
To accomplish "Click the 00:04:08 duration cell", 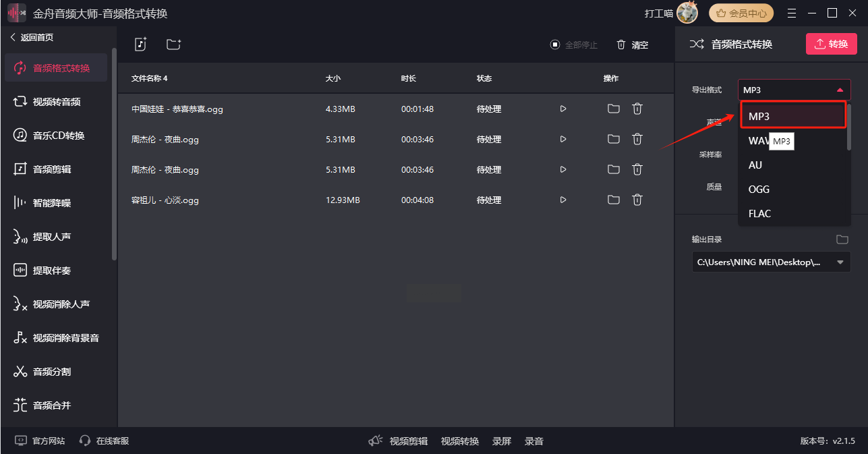I will [x=417, y=200].
